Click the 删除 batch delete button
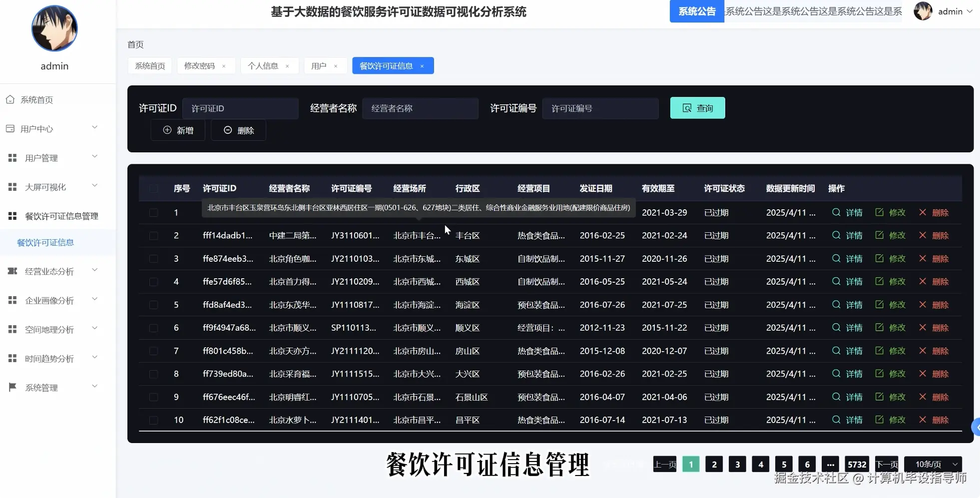980x498 pixels. pos(238,130)
